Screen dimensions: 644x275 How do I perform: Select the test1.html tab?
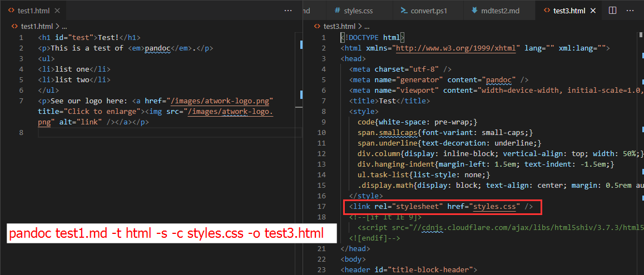pyautogui.click(x=32, y=11)
